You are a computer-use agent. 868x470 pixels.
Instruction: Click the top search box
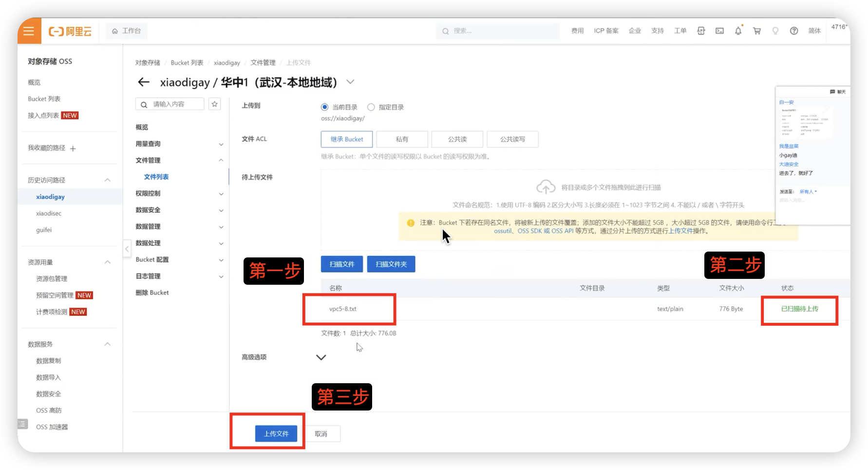[497, 31]
